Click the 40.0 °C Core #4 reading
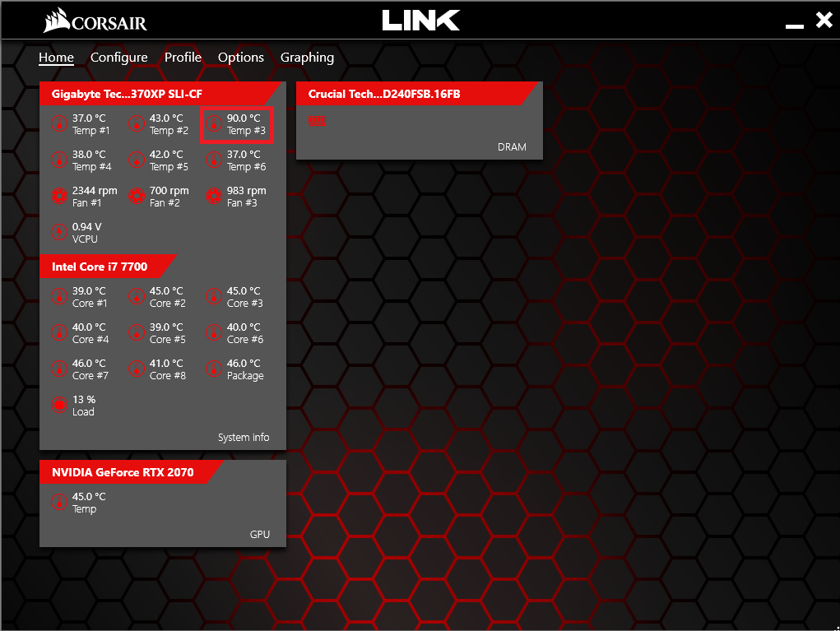The width and height of the screenshot is (840, 631). 89,327
